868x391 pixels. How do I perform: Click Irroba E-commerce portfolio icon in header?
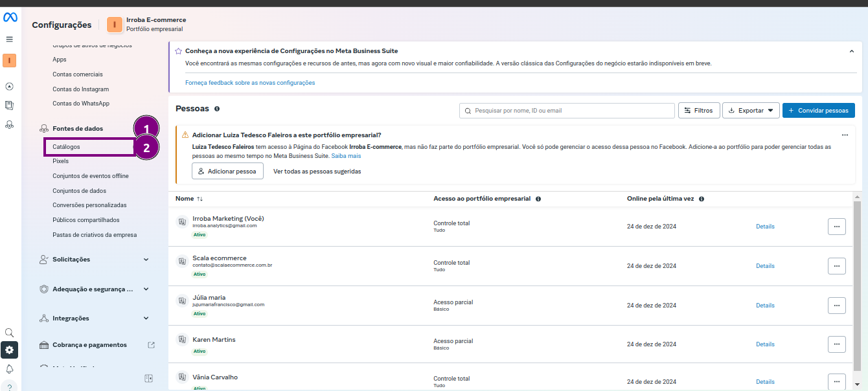[x=115, y=25]
